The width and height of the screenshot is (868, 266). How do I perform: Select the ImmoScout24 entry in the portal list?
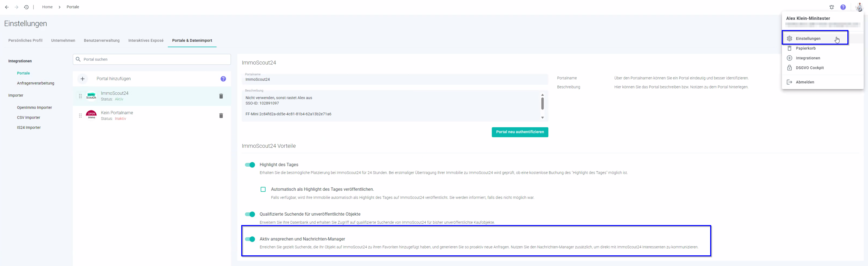(x=152, y=96)
